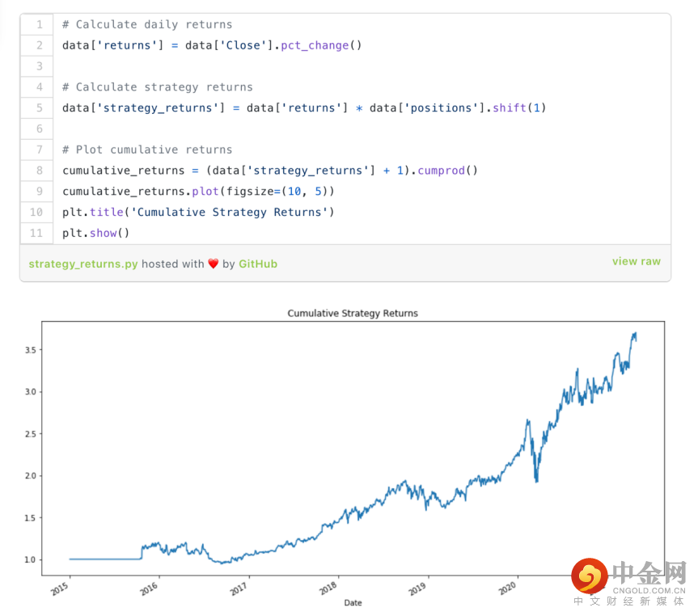Open the strategy_returns.py file link

click(x=83, y=264)
